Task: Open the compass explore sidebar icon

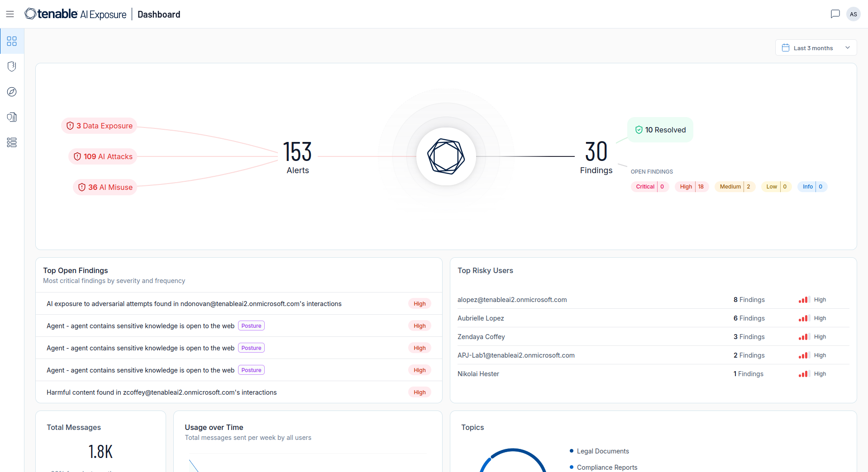Action: coord(12,92)
